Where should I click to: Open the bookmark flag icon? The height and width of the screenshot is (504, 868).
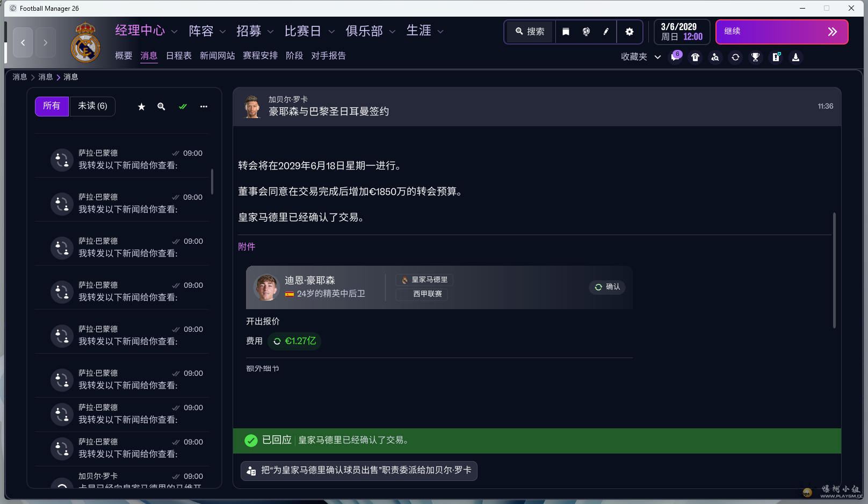(x=566, y=32)
